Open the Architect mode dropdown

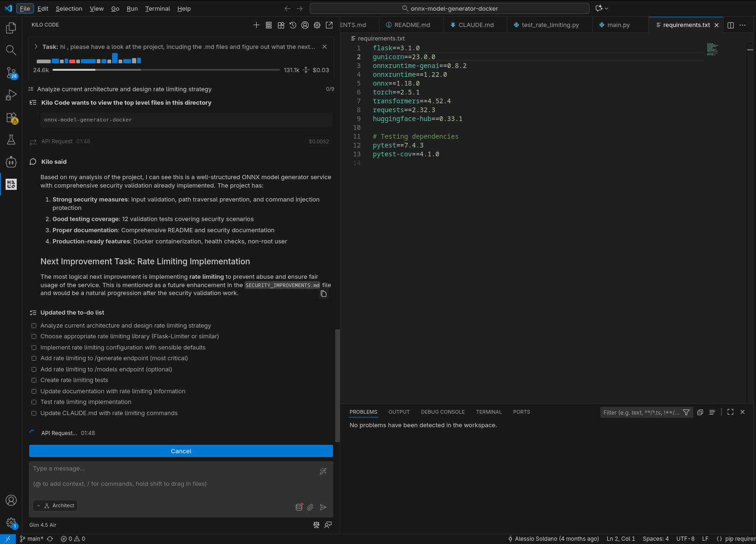55,506
